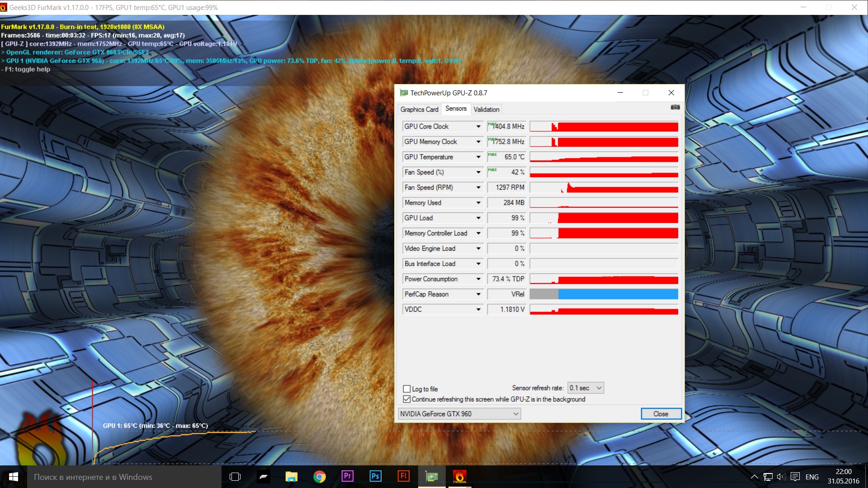Click the GPU-Z taskbar icon
868x488 pixels.
[432, 476]
